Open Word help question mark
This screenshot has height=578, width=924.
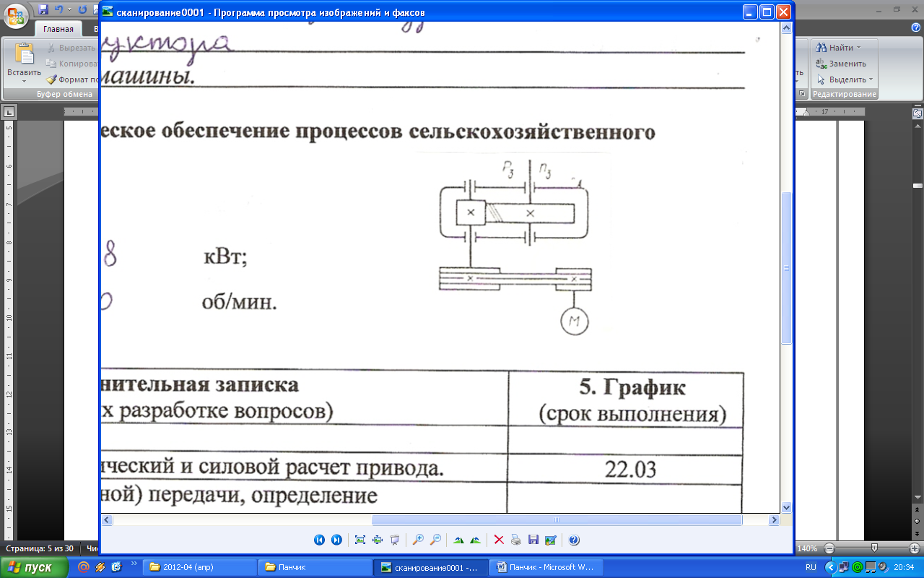point(915,27)
